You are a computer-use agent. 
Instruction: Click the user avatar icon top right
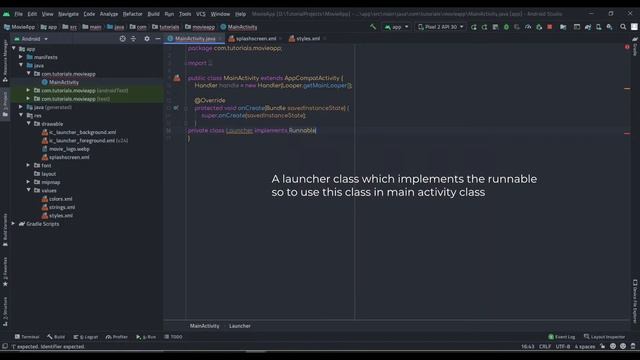coord(634,27)
